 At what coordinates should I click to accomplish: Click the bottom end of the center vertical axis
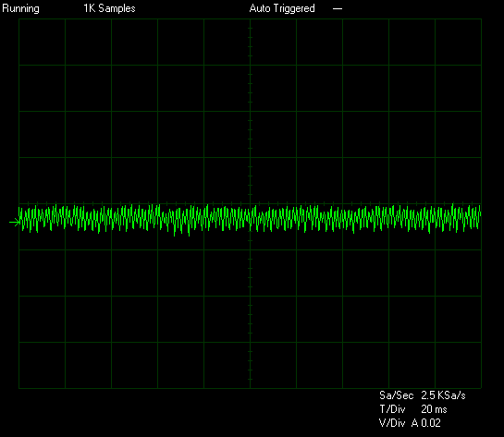[250, 388]
